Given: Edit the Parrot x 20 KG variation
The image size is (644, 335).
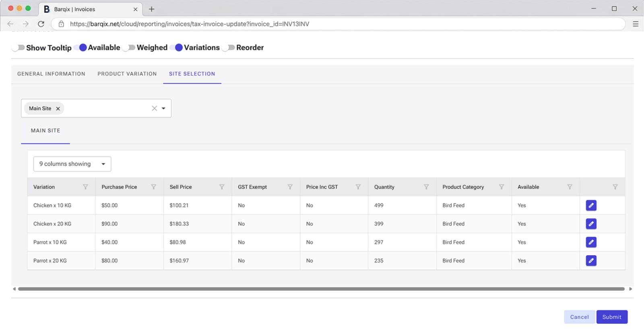Looking at the screenshot, I should pos(591,261).
